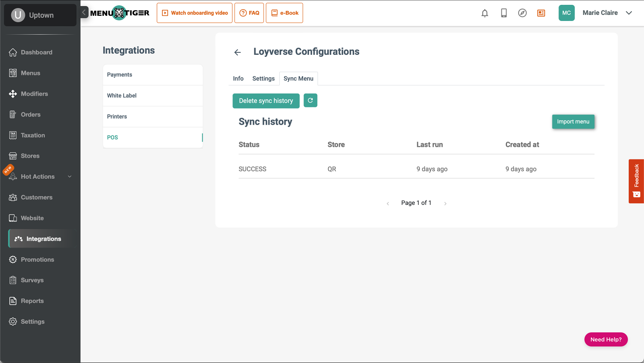
Task: Click the Store column header
Action: pyautogui.click(x=336, y=144)
